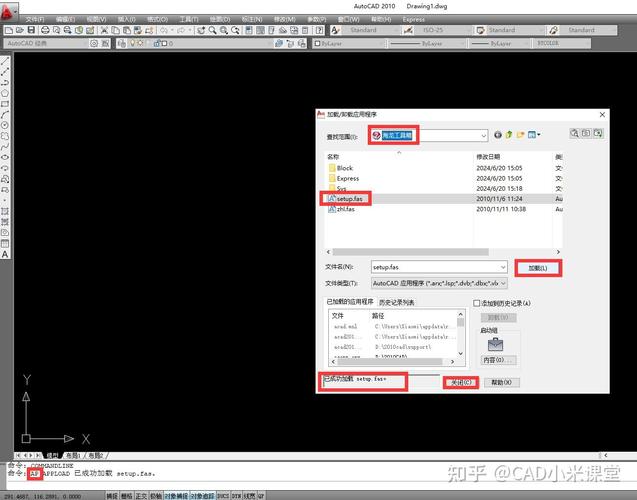The height and width of the screenshot is (500, 637).
Task: Toggle DUCS in status bar
Action: click(223, 496)
